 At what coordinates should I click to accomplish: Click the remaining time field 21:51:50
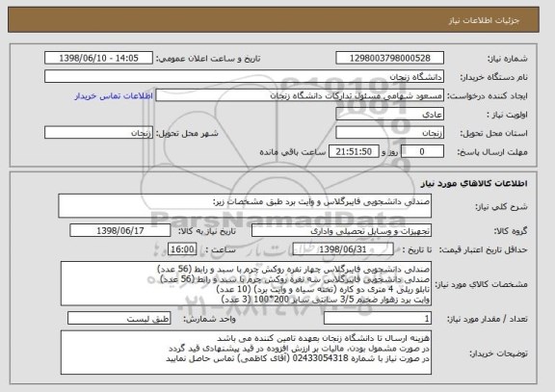click(x=354, y=152)
